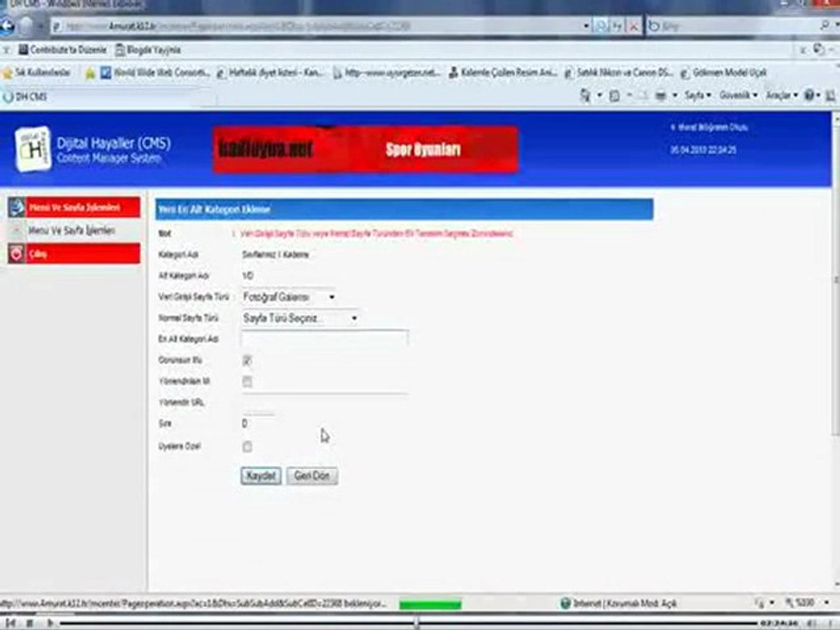Click the feeds icon in command bar
The height and width of the screenshot is (630, 840).
[x=614, y=95]
